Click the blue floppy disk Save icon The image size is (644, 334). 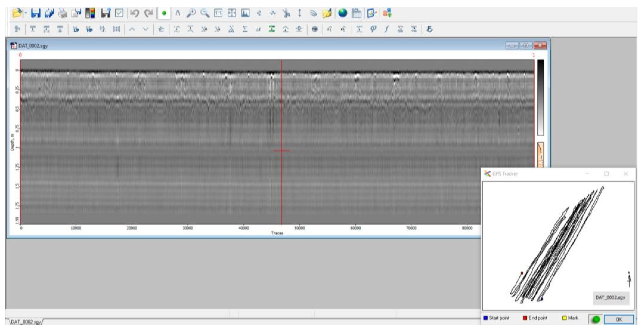pos(36,13)
